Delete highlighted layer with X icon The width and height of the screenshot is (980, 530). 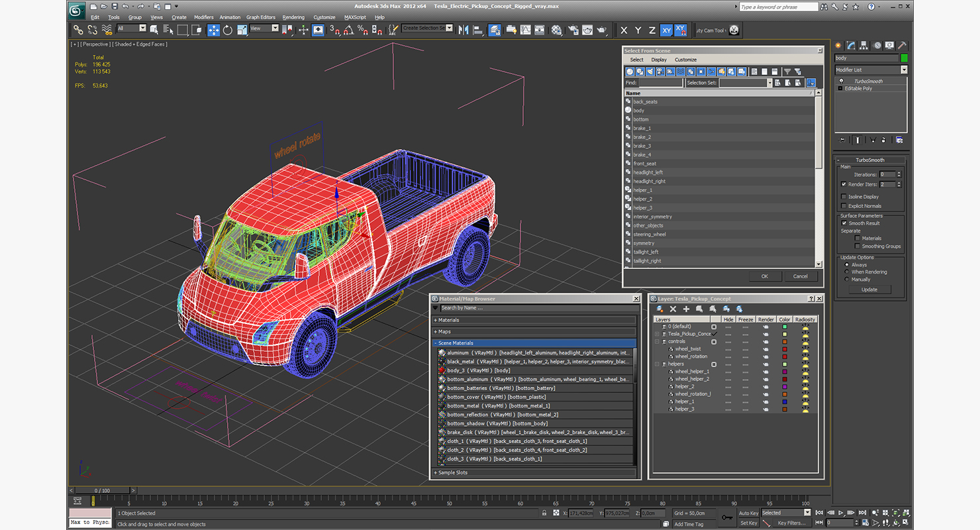pyautogui.click(x=673, y=309)
